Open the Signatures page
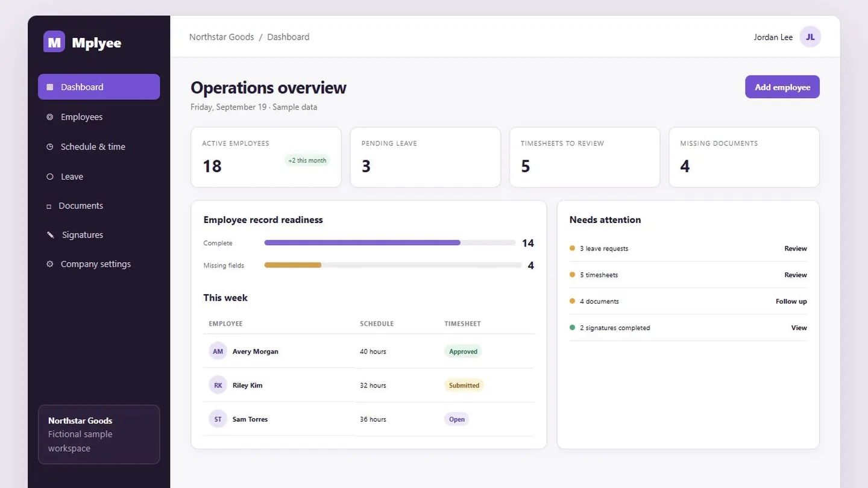 [x=99, y=235]
